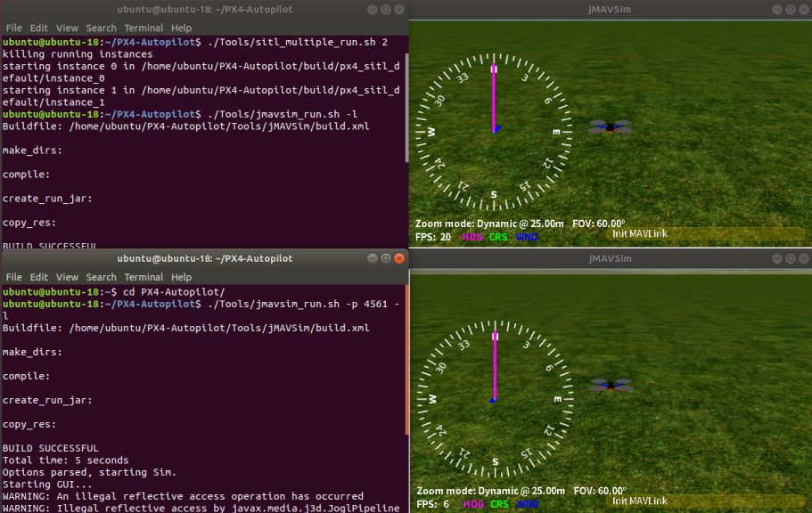Open Edit menu in bottom terminal
The width and height of the screenshot is (812, 513).
39,278
